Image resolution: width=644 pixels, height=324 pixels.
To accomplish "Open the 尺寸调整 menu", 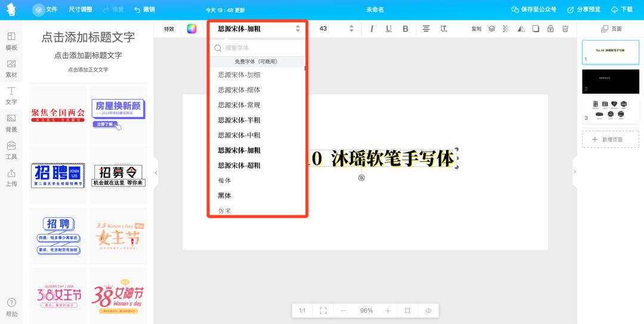I will [80, 10].
